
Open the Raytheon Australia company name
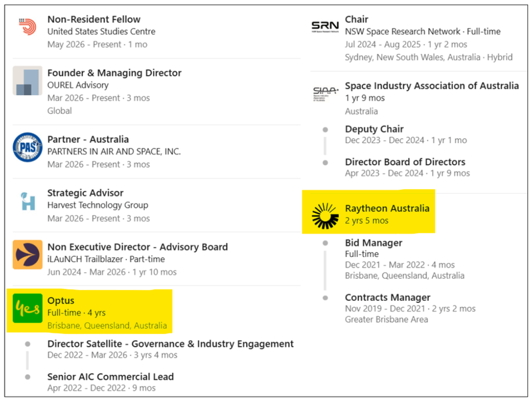point(387,208)
